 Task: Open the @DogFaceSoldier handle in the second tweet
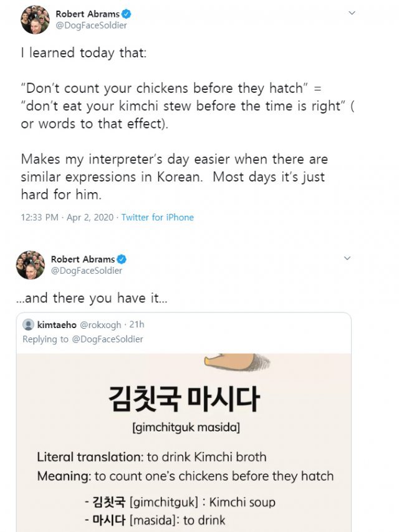point(87,271)
